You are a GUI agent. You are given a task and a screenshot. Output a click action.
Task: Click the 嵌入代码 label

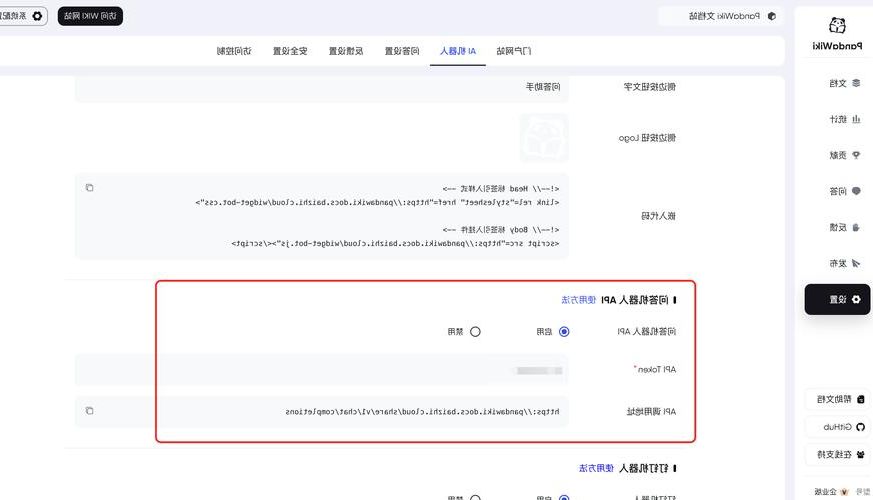[x=658, y=216]
